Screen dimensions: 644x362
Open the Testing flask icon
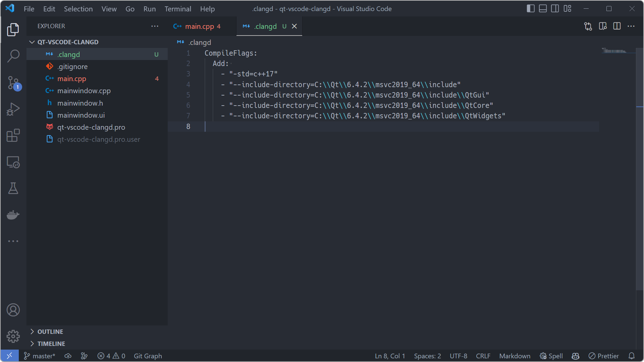13,188
